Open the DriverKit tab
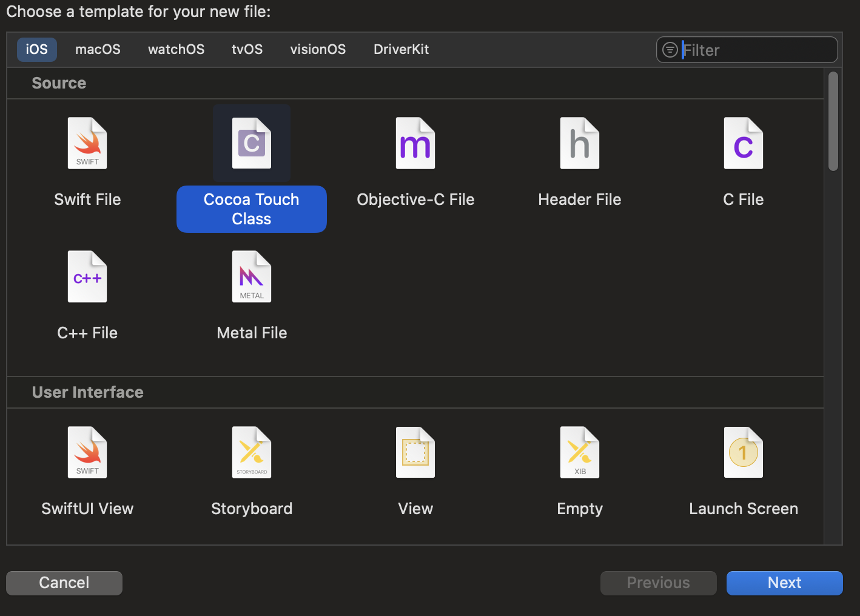 (x=401, y=50)
